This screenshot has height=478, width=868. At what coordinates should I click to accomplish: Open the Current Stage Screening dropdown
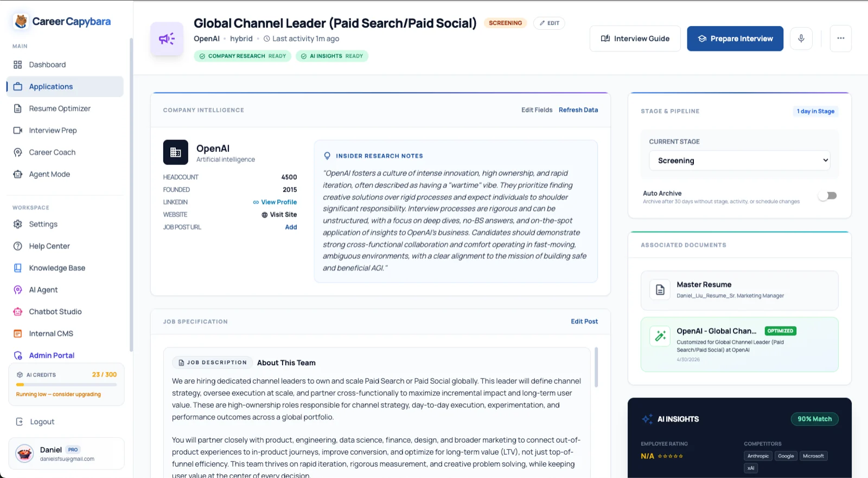[739, 161]
